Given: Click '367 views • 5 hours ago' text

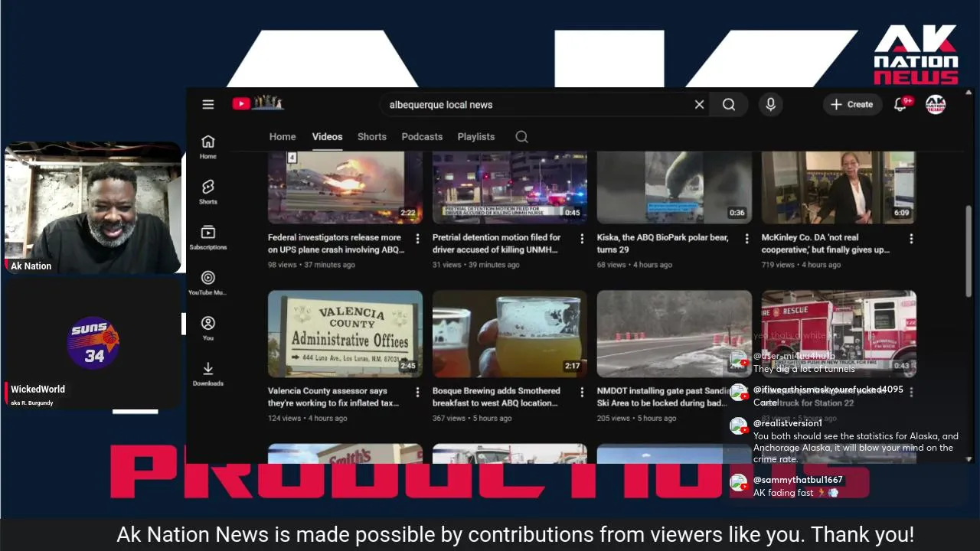Looking at the screenshot, I should point(472,418).
